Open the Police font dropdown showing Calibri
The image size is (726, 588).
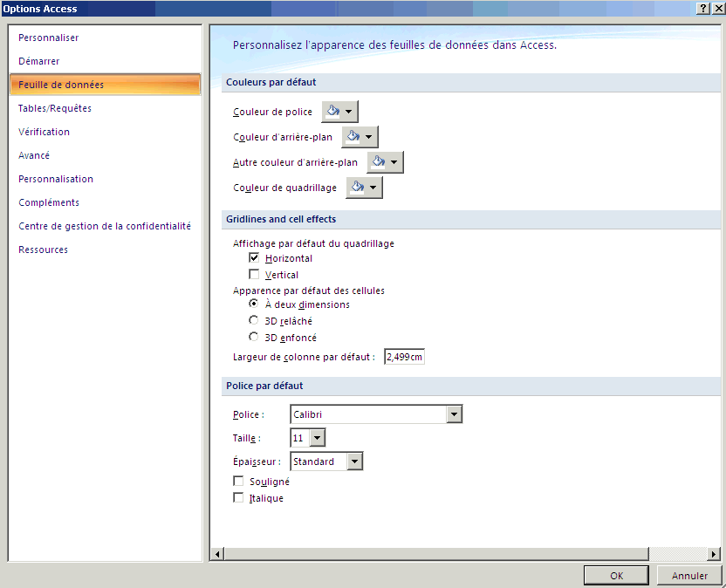(454, 414)
